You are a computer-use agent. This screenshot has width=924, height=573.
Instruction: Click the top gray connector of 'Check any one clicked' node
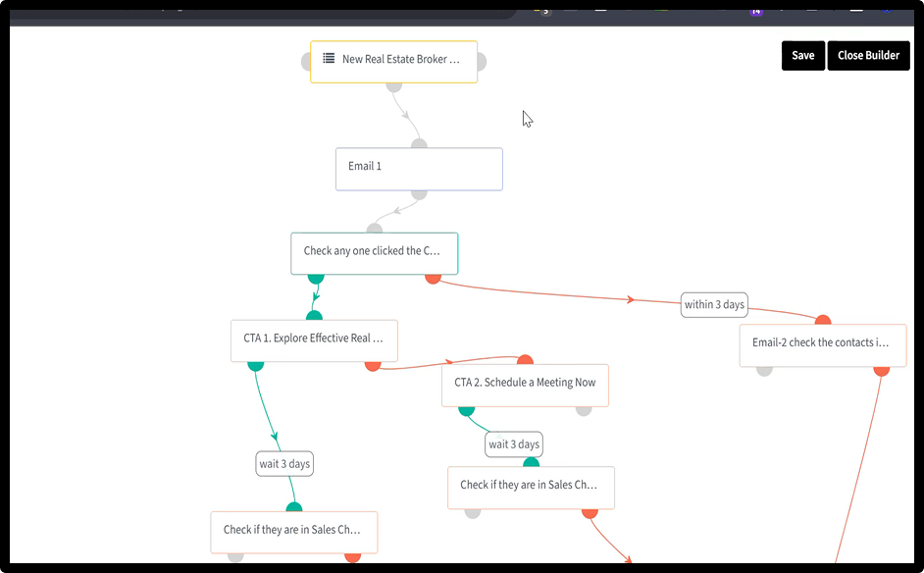(x=374, y=229)
